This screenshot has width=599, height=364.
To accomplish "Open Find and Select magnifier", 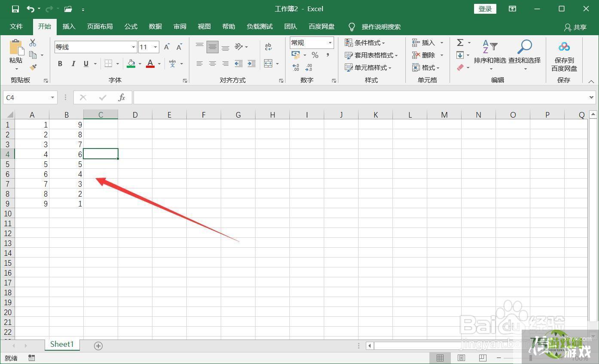I will [x=524, y=55].
